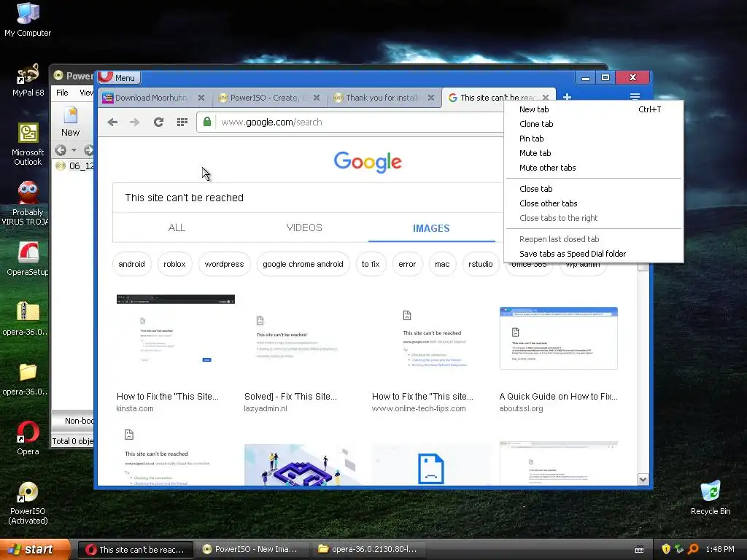Open Speed Dial grid icon
This screenshot has width=747, height=560.
pyautogui.click(x=182, y=122)
